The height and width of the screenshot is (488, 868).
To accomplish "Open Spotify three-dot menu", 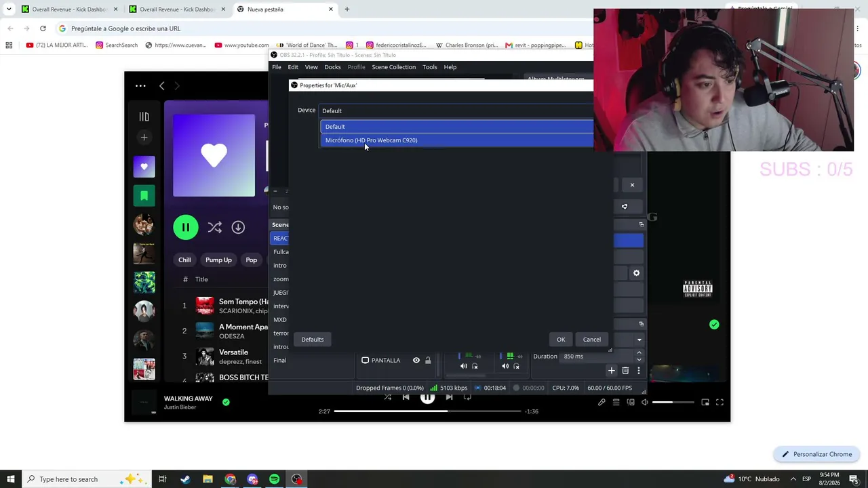I will click(140, 86).
